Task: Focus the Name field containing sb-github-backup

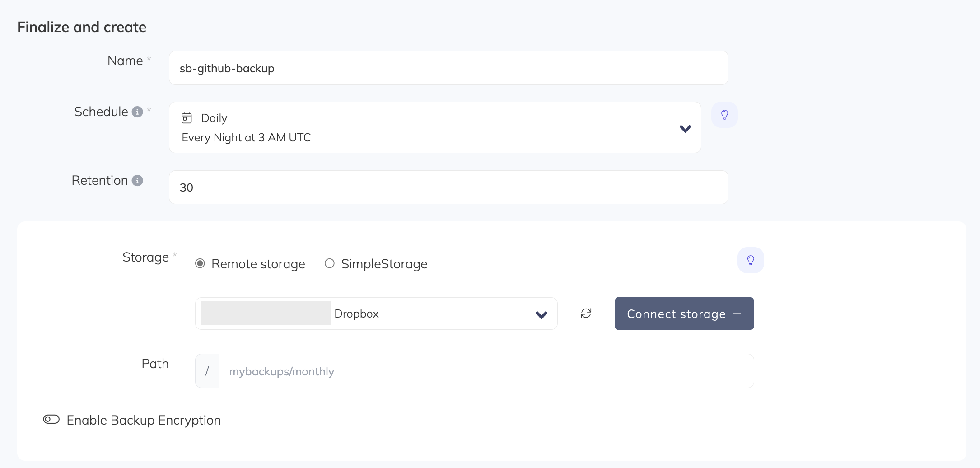Action: (448, 68)
